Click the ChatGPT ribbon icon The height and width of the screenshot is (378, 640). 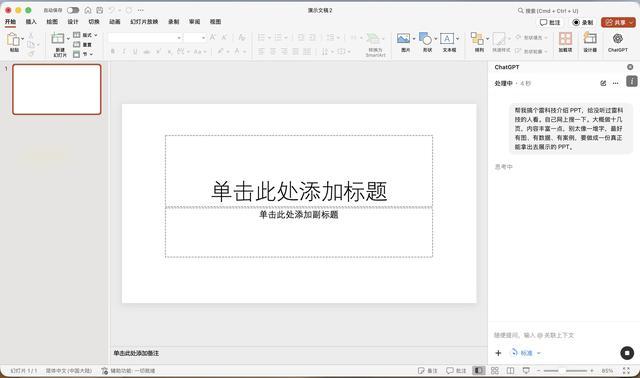point(618,39)
